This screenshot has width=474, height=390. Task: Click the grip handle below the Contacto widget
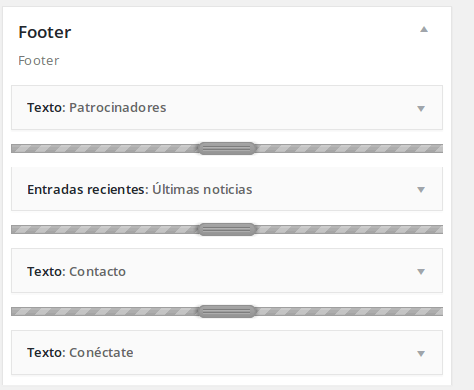pyautogui.click(x=227, y=311)
